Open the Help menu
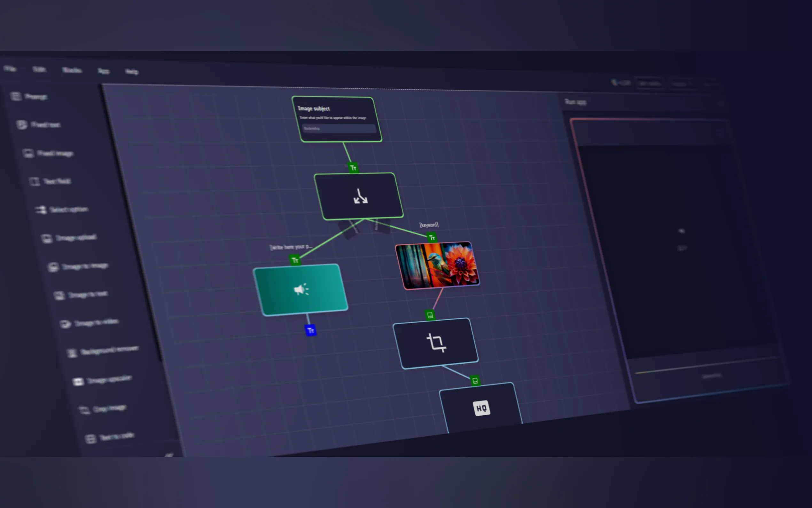Screen dimensions: 812x508 pos(132,72)
